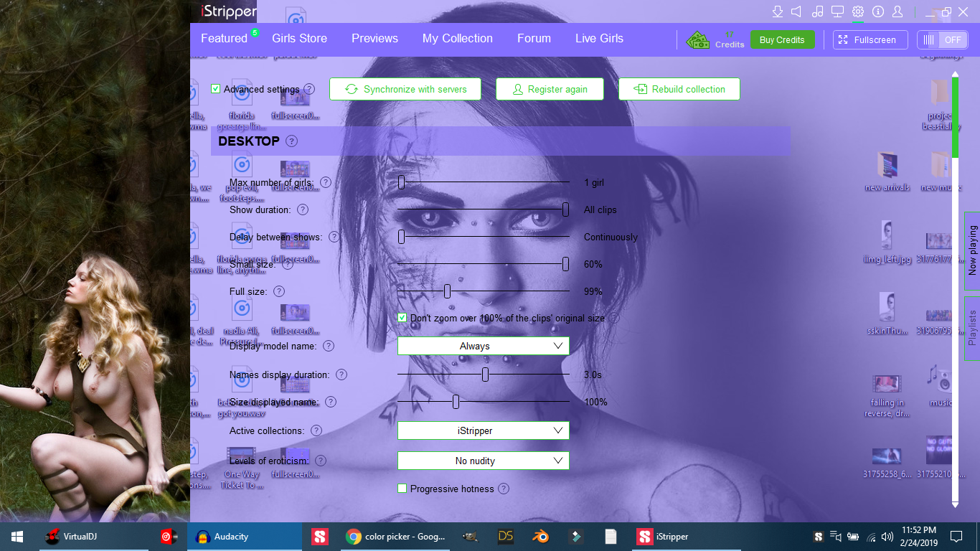Open Blender from the taskbar
Viewport: 980px width, 551px height.
538,537
